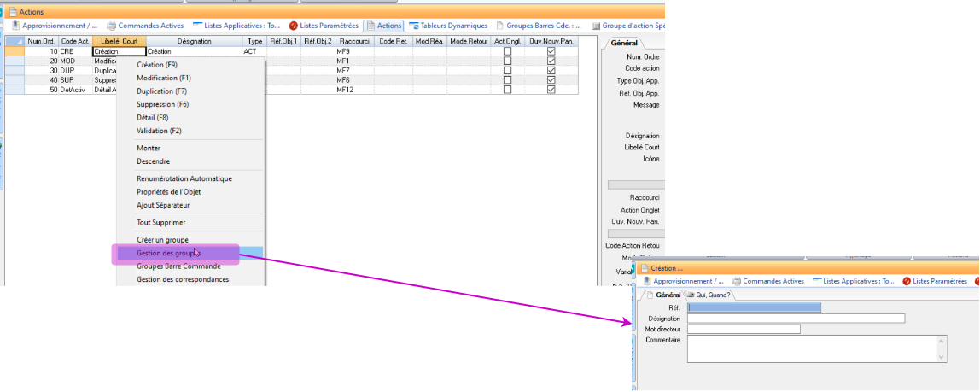The width and height of the screenshot is (980, 392).
Task: Click the Approvisionnement icon in Création window
Action: coord(646,281)
